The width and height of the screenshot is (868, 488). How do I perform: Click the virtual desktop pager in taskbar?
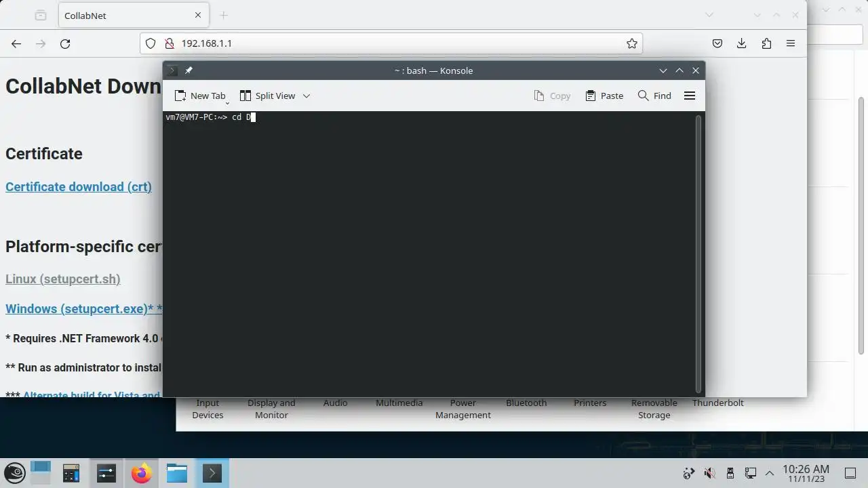coord(41,473)
